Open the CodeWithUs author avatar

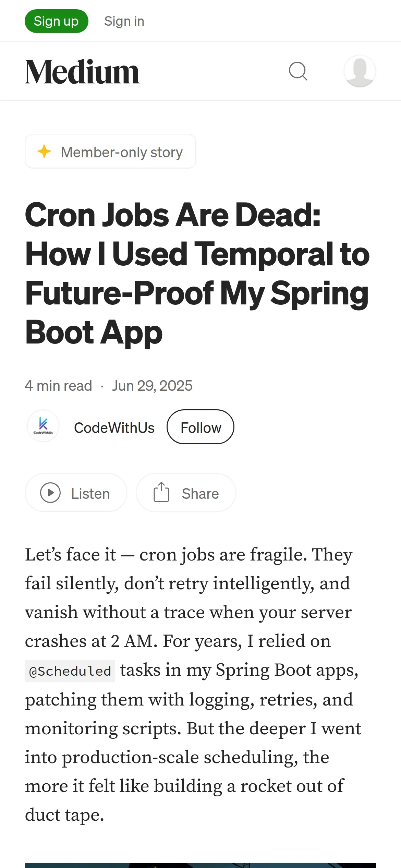pyautogui.click(x=43, y=426)
